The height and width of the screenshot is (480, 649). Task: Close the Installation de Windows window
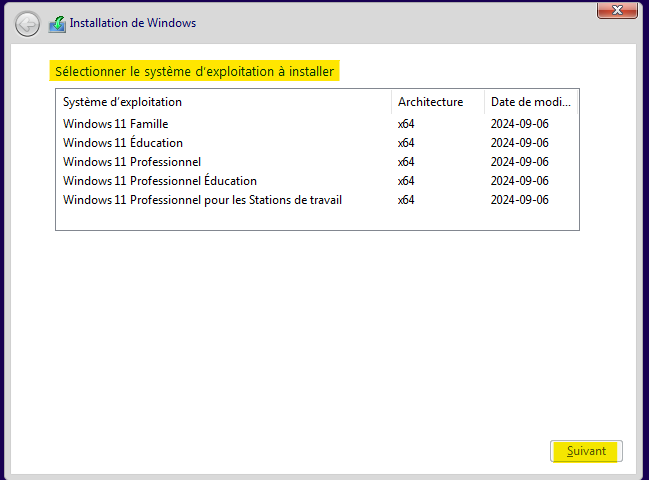click(617, 9)
